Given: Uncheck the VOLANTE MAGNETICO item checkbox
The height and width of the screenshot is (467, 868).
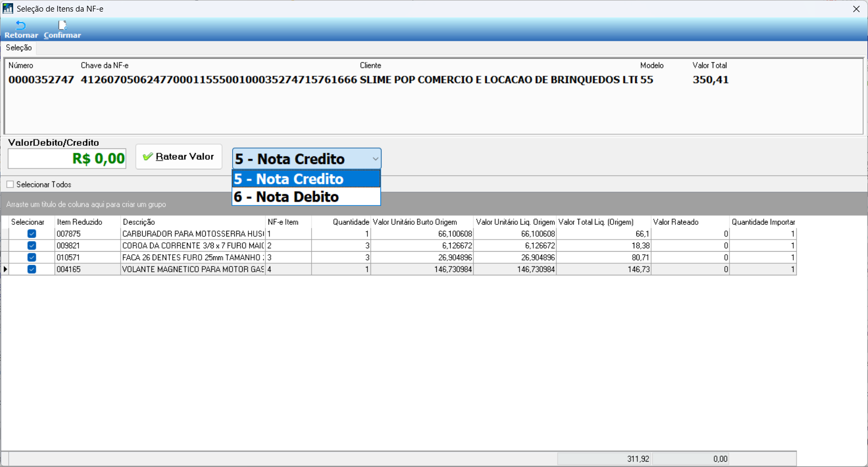Looking at the screenshot, I should coord(32,269).
